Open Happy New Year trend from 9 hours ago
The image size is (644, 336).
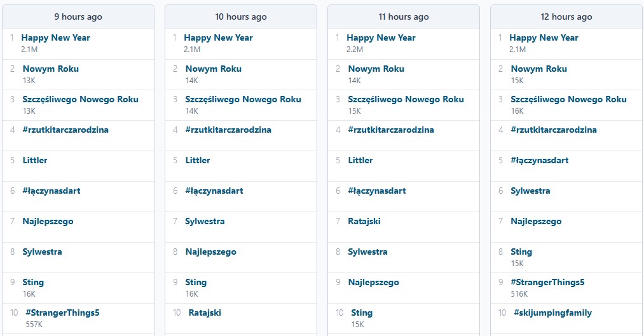[x=55, y=38]
